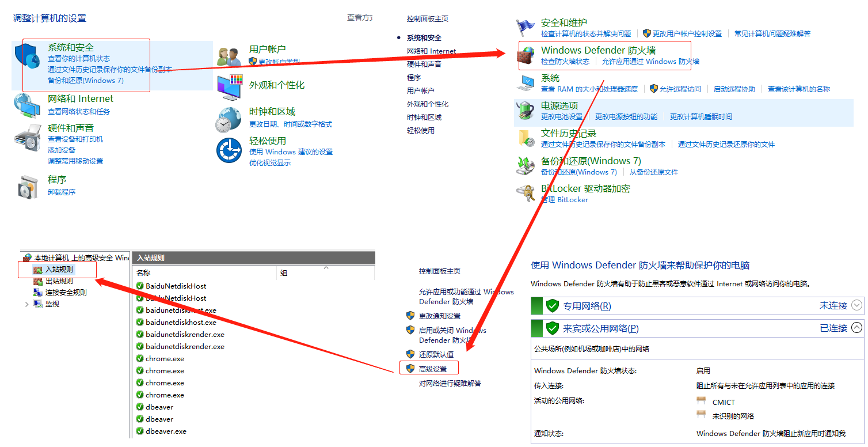Click the 用户帐户 people icon
The width and height of the screenshot is (868, 447).
pyautogui.click(x=229, y=56)
